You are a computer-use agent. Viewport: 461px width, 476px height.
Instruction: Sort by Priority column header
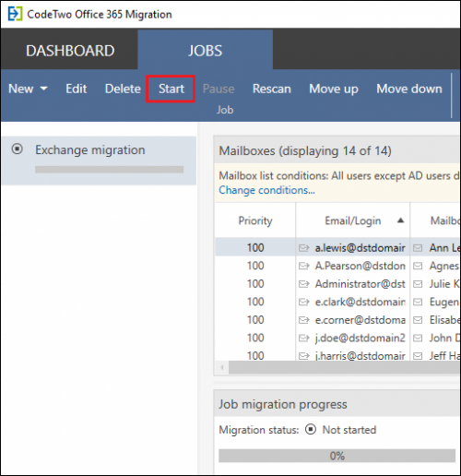click(255, 220)
